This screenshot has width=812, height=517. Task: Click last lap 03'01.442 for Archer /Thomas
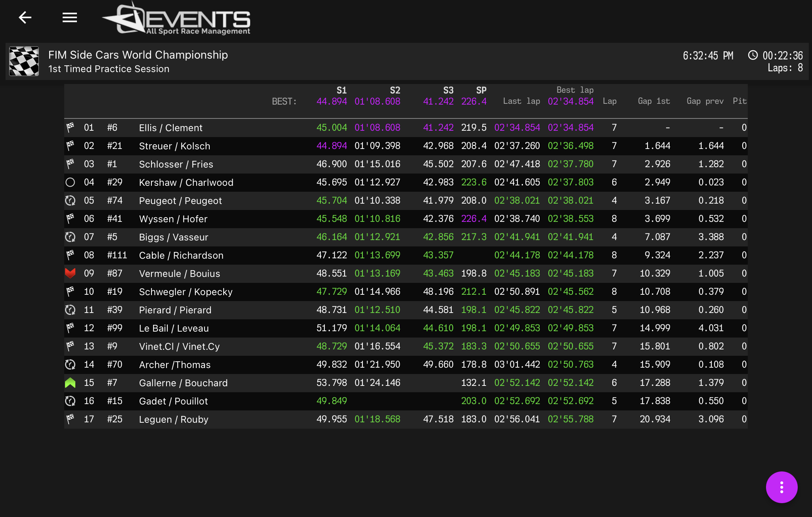(517, 364)
